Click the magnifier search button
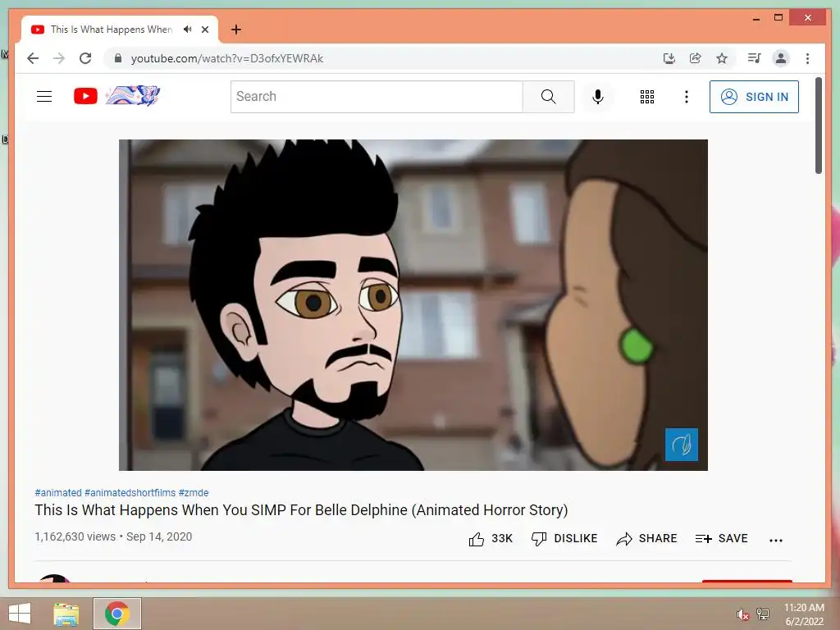 tap(549, 97)
